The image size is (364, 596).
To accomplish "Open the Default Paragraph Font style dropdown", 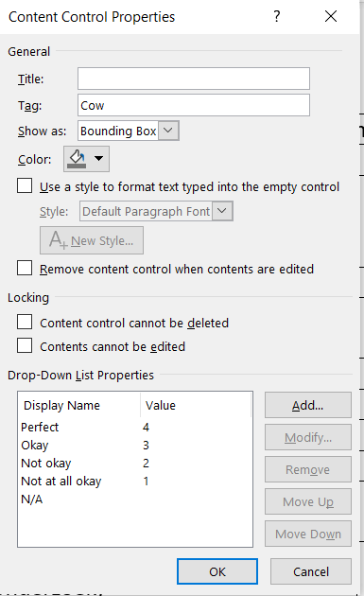I will (222, 211).
